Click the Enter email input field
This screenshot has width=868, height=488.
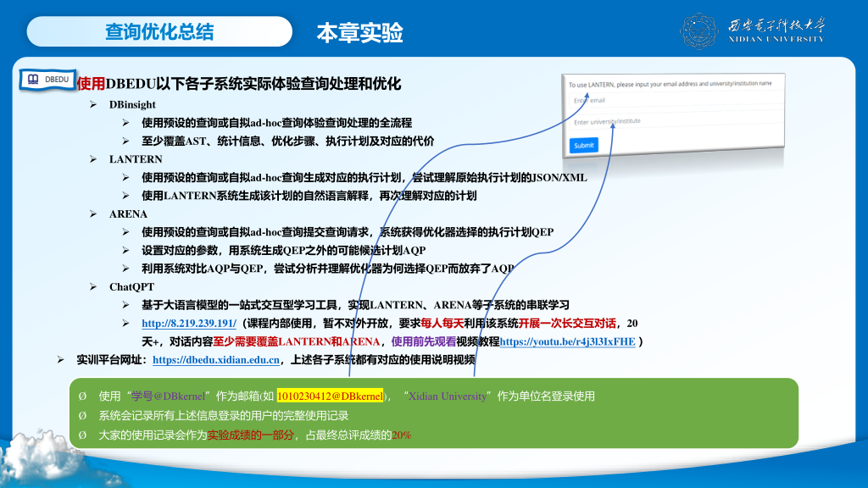[x=676, y=100]
